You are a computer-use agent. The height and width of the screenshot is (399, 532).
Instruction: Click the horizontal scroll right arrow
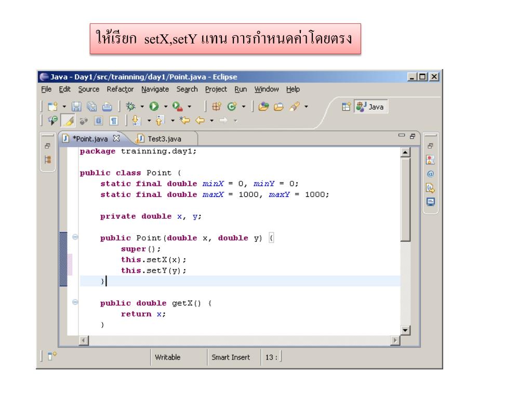pos(395,340)
